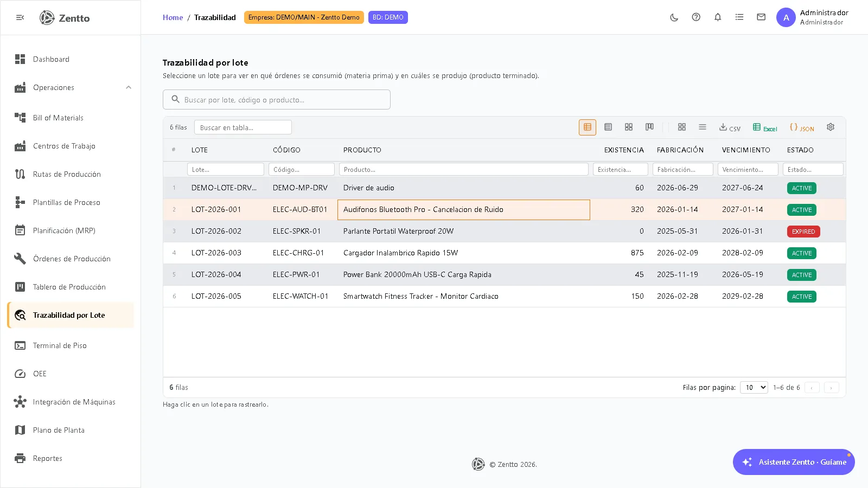Select lot DEMO-LOTE-DRV row
This screenshot has height=488, width=868.
(x=505, y=188)
